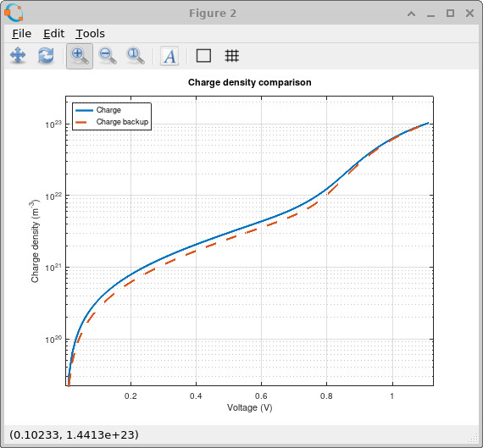Viewport: 483px width, 448px height.
Task: Click the 'Charge density comparison' plot title
Action: (x=249, y=82)
